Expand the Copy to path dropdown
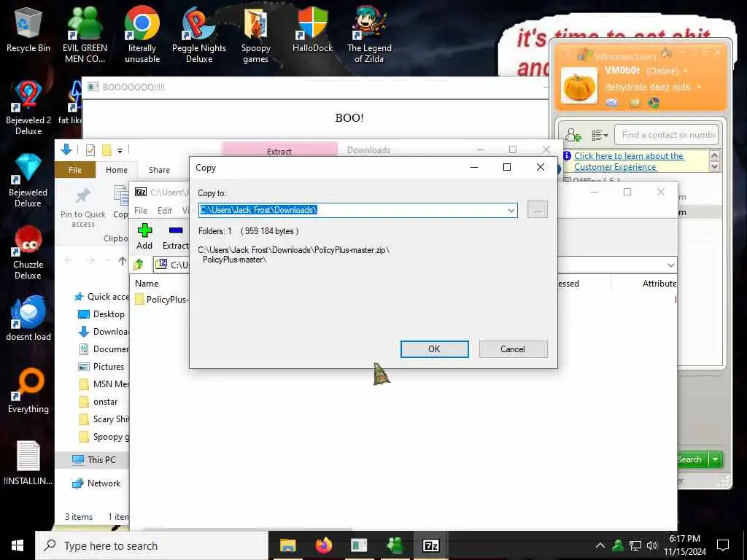 click(x=511, y=210)
